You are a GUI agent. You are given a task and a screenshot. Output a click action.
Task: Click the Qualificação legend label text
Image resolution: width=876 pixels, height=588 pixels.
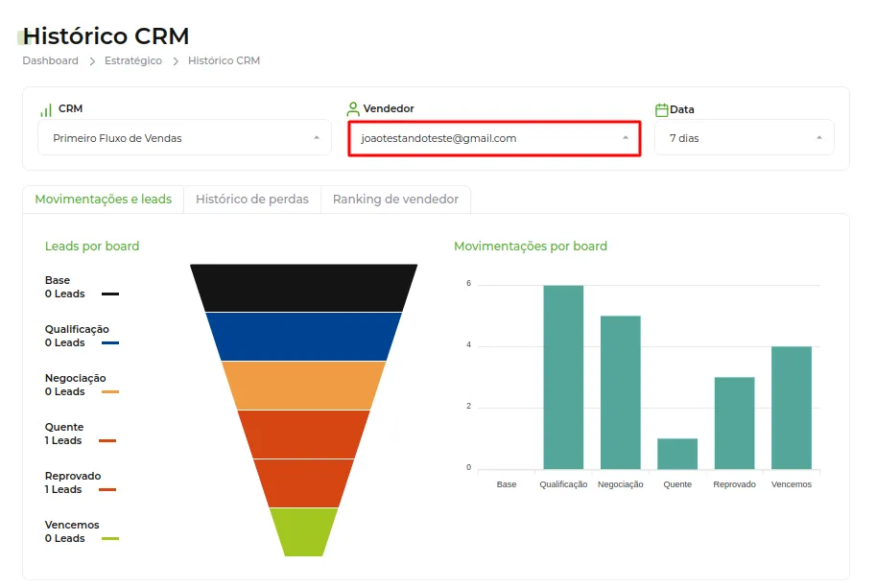tap(77, 329)
